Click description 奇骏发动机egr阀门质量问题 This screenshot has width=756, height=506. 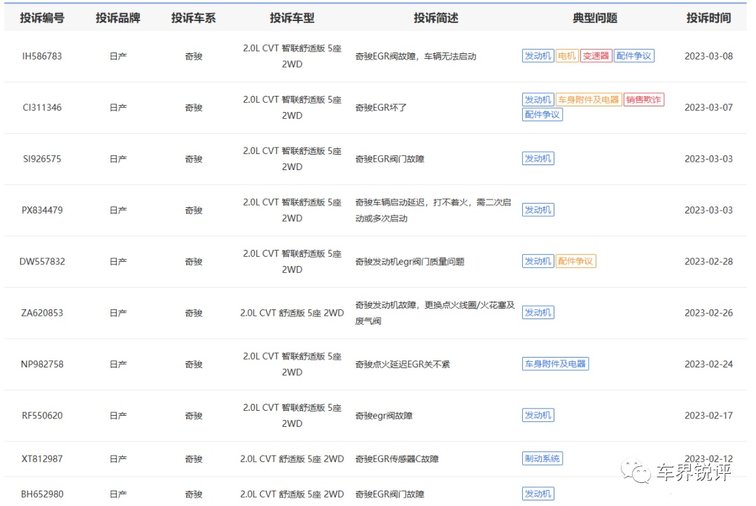click(410, 262)
